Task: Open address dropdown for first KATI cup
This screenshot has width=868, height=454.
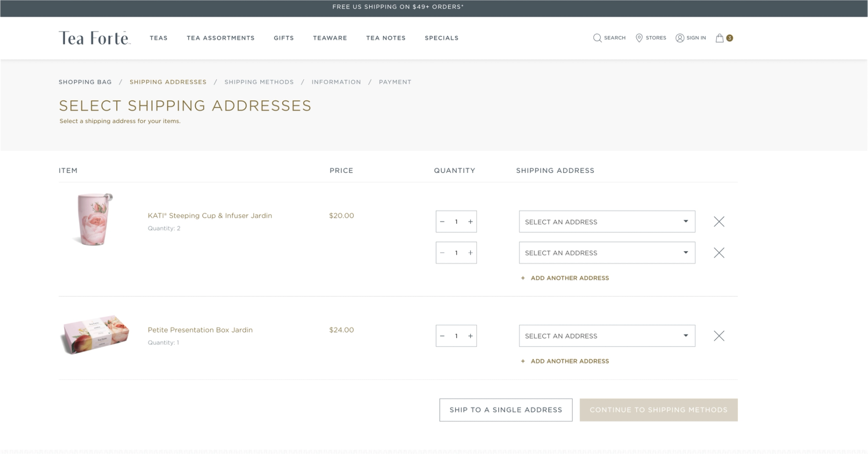Action: coord(607,221)
